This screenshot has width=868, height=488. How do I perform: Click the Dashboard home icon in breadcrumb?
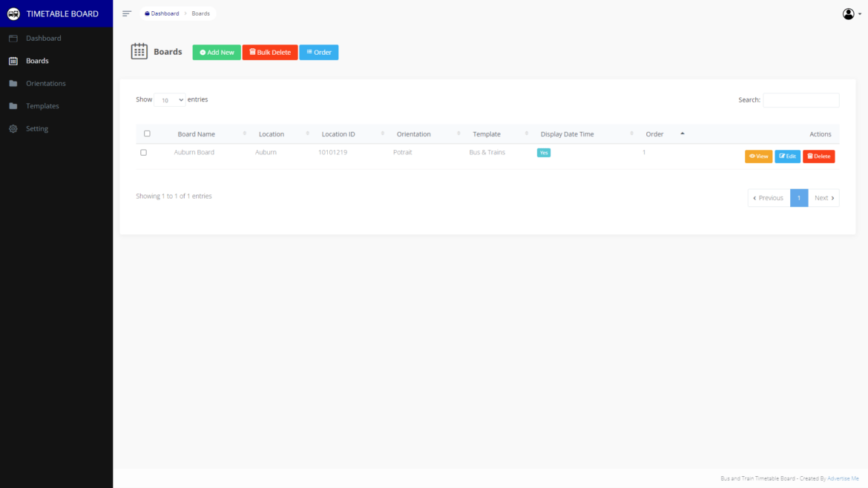click(x=149, y=13)
